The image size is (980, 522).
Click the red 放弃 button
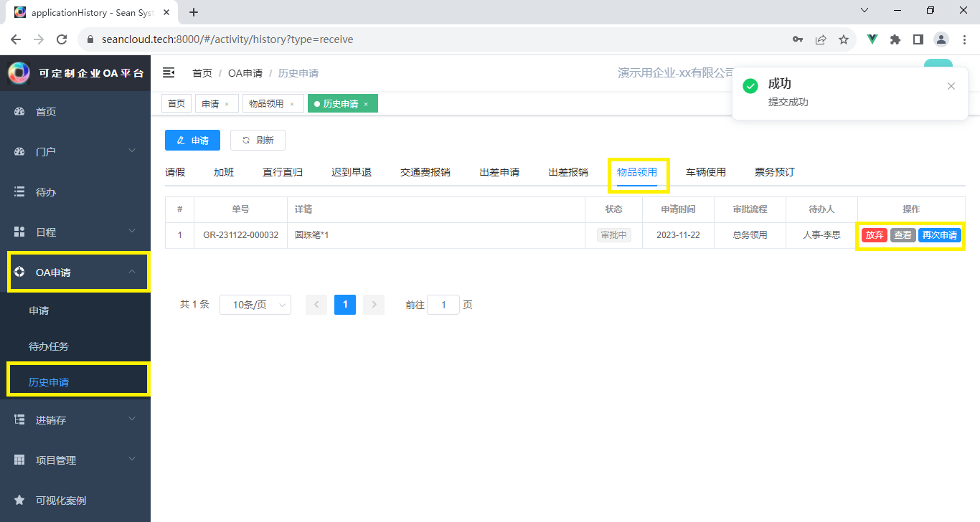875,235
